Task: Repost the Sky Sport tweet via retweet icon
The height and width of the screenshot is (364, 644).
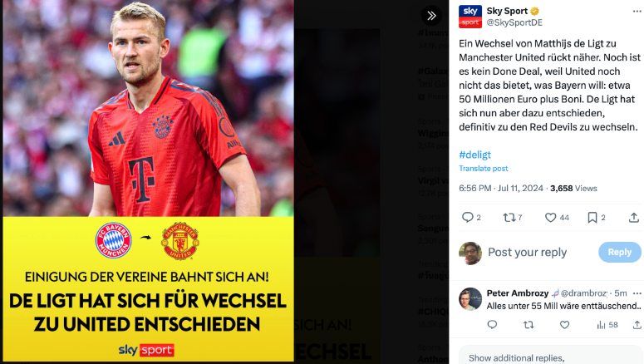Action: coord(513,218)
